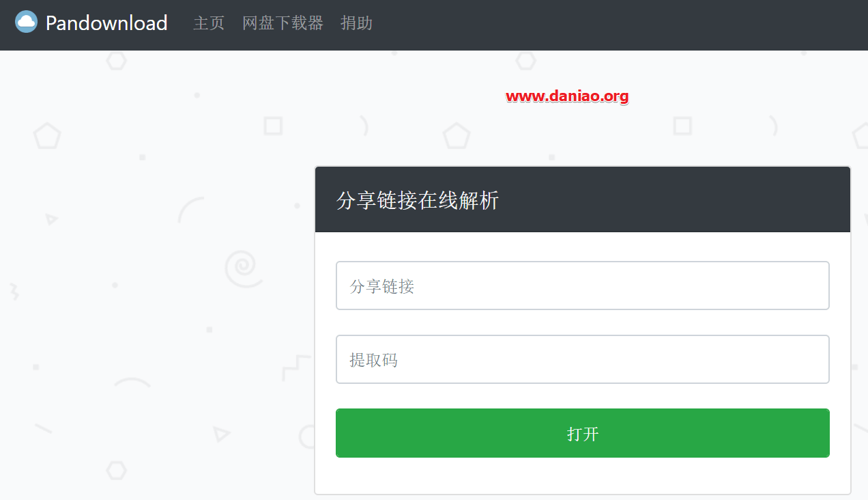
Task: Open the 主页 navigation item
Action: (x=209, y=23)
